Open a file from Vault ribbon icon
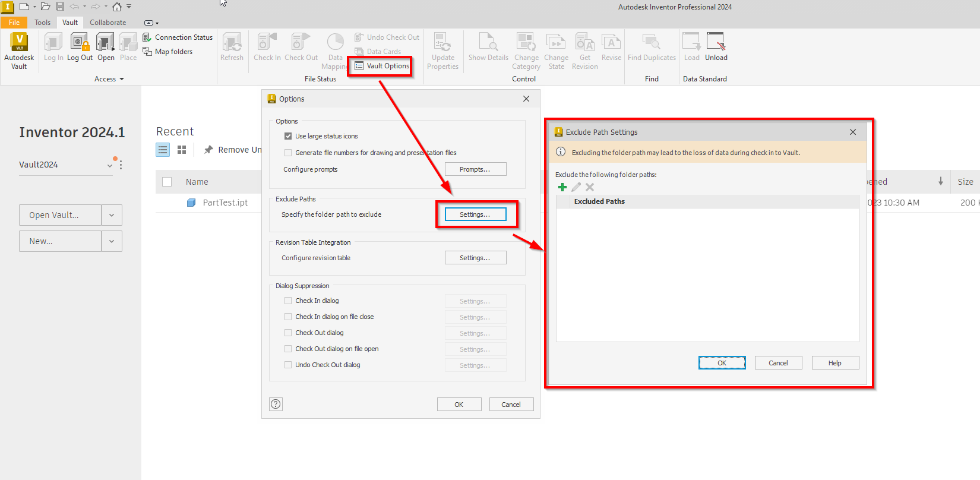The width and height of the screenshot is (980, 480). click(106, 48)
